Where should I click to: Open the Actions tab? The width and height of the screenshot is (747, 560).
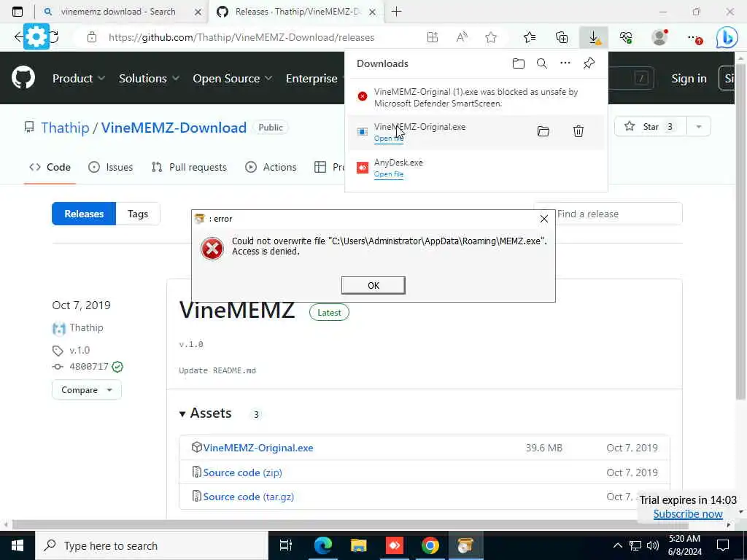point(271,167)
